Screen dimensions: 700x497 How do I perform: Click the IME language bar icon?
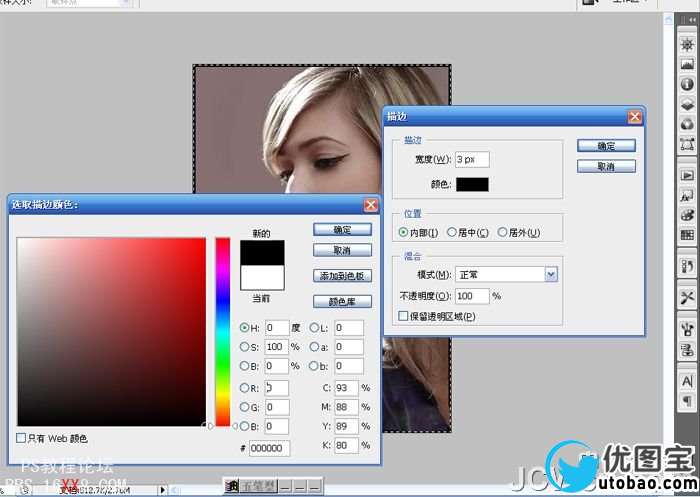click(231, 486)
